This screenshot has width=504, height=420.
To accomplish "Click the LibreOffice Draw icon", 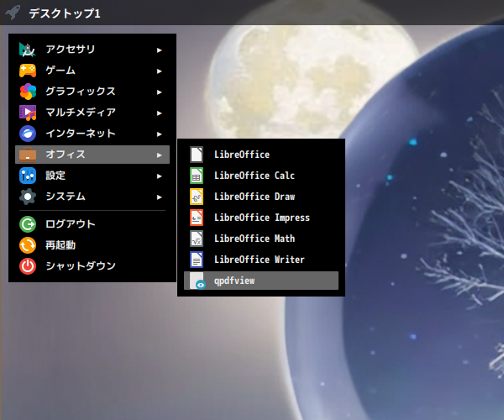I will point(197,197).
